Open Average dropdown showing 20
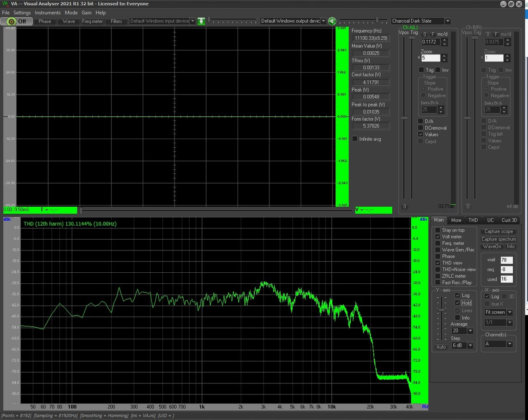 click(x=462, y=331)
